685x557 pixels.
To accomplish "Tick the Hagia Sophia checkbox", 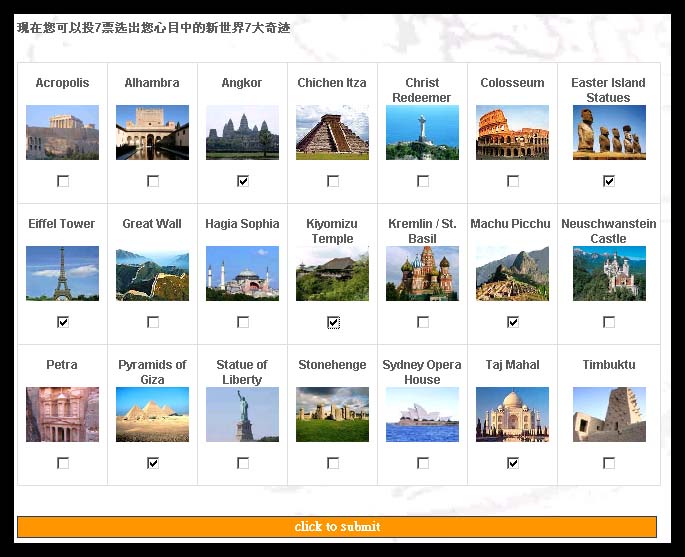I will (243, 322).
